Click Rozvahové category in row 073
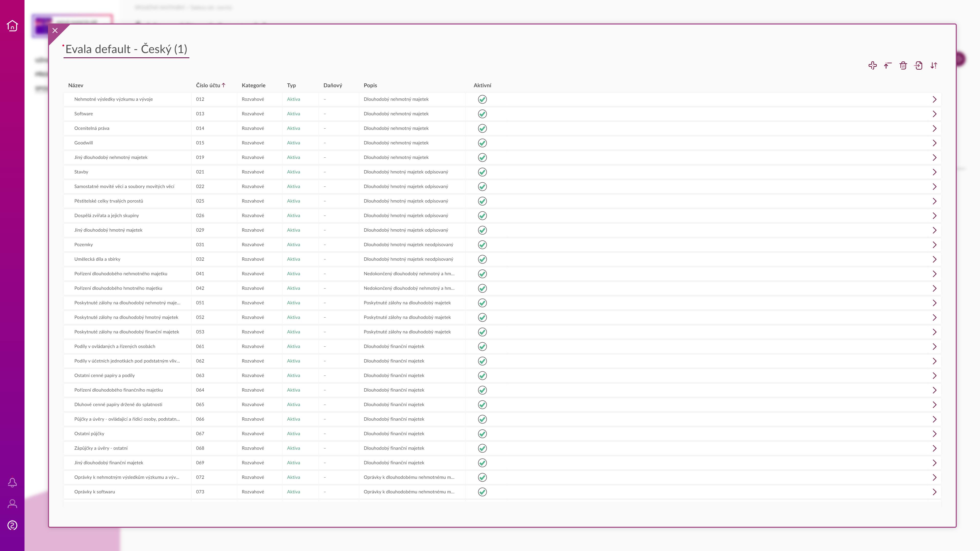 click(x=253, y=492)
